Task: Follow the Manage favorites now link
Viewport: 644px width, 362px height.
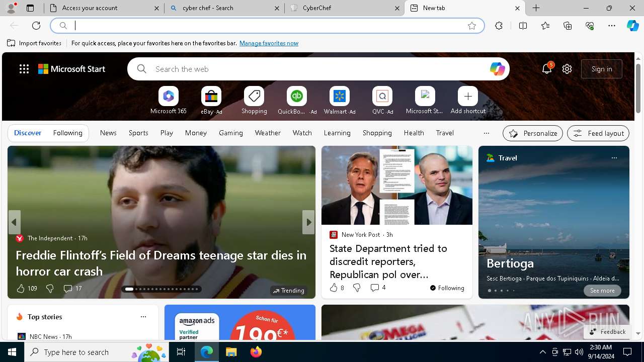Action: pyautogui.click(x=269, y=43)
